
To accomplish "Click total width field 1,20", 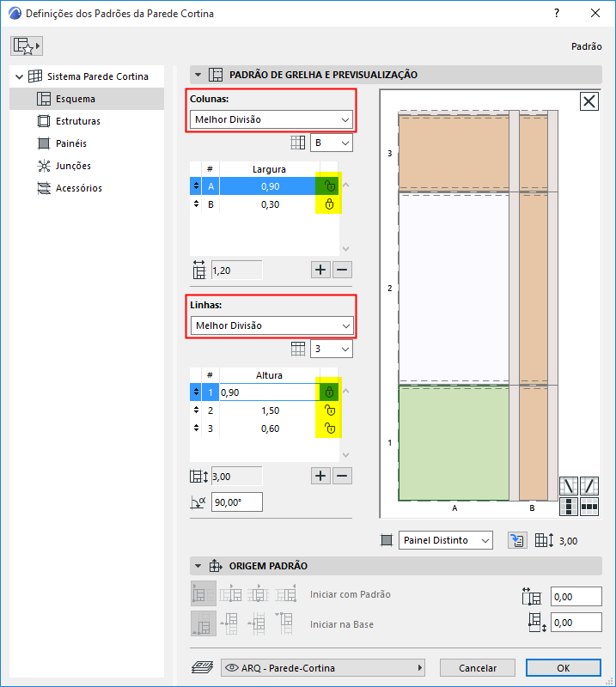I will pos(237,271).
